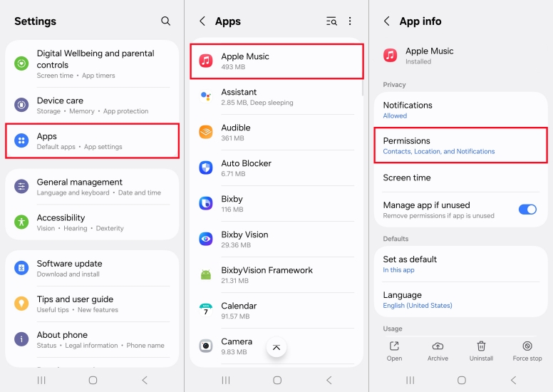Tap the Assistant app icon

(206, 96)
